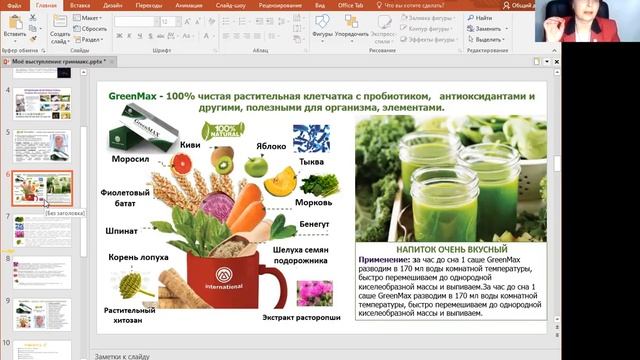The width and height of the screenshot is (640, 360).
Task: Click the columns icon in paragraph group
Action: [x=272, y=36]
